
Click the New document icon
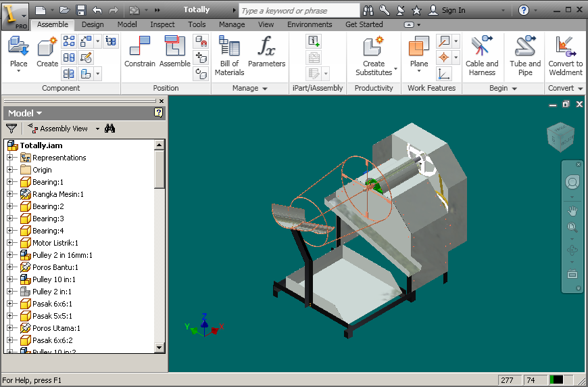[x=41, y=10]
